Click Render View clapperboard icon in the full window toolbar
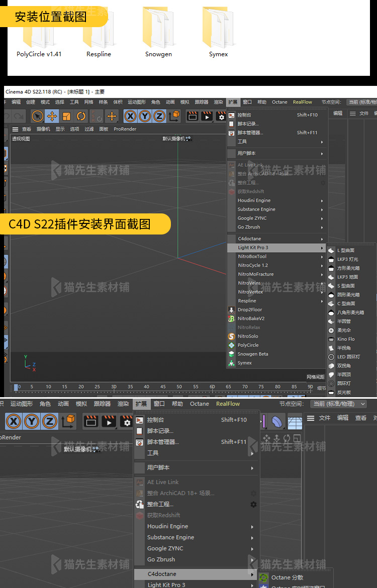 [x=193, y=116]
